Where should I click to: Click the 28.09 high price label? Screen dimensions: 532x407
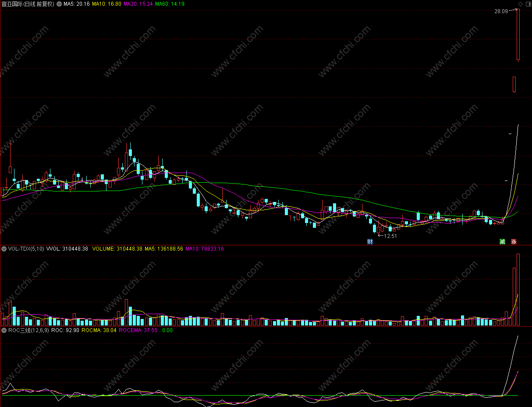[501, 11]
